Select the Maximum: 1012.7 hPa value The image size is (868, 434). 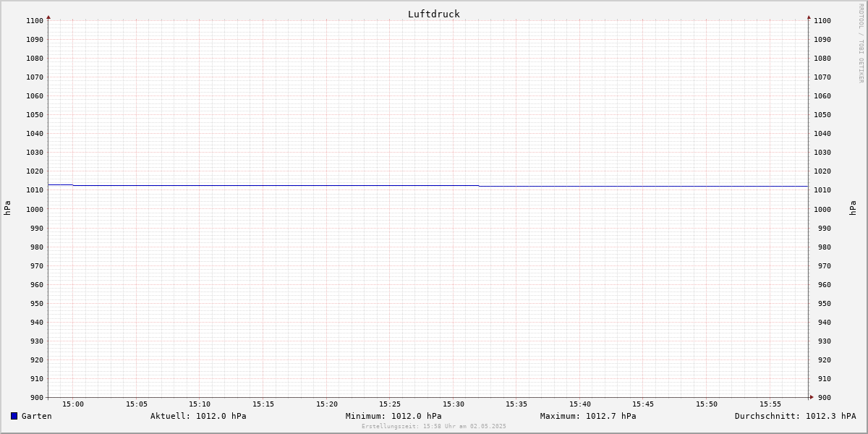coord(588,416)
